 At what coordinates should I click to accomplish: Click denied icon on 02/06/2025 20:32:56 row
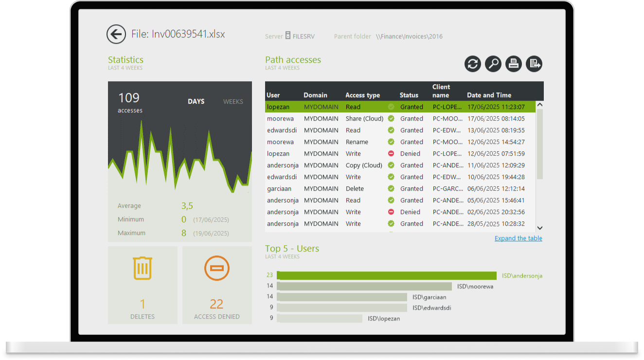pyautogui.click(x=391, y=212)
